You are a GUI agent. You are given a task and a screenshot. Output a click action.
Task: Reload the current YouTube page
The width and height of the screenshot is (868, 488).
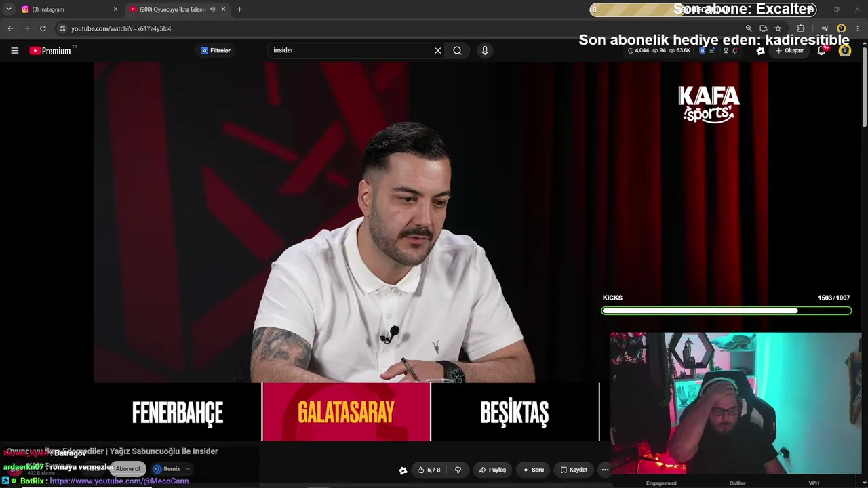coord(43,28)
